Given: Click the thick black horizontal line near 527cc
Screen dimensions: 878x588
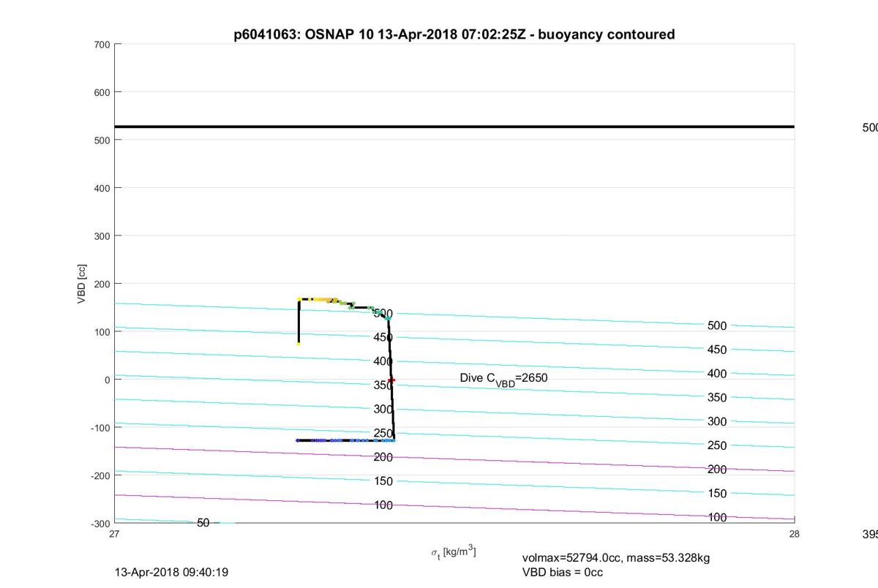Looking at the screenshot, I should (x=454, y=127).
